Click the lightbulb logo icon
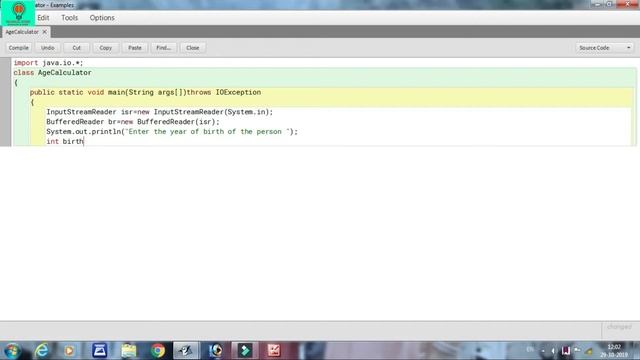The height and width of the screenshot is (360, 640). [x=18, y=13]
